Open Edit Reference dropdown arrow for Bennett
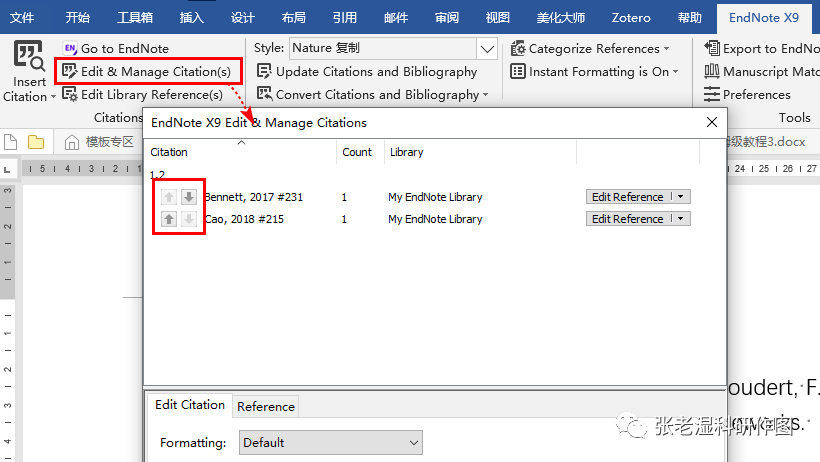Viewport: 820px width, 462px height. click(x=680, y=197)
